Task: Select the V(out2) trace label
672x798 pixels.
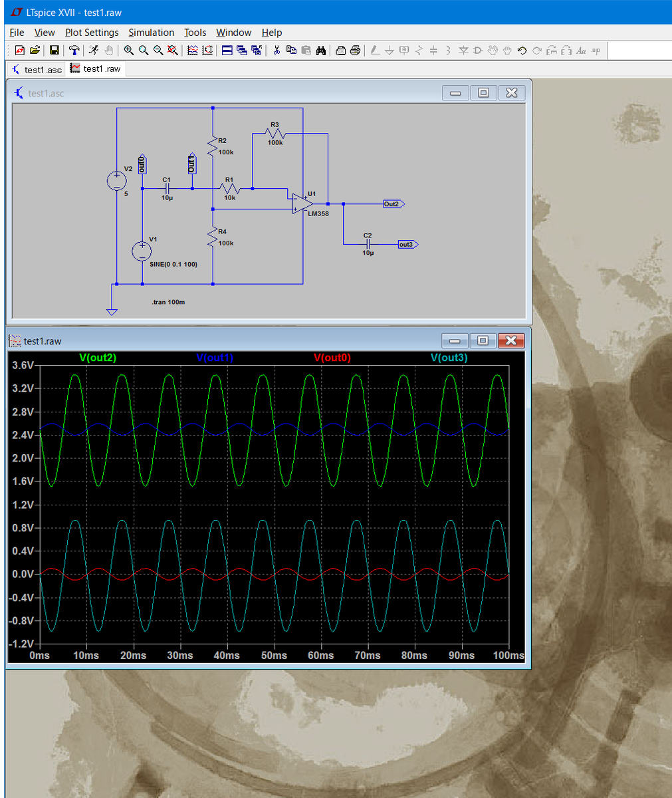Action: [98, 358]
